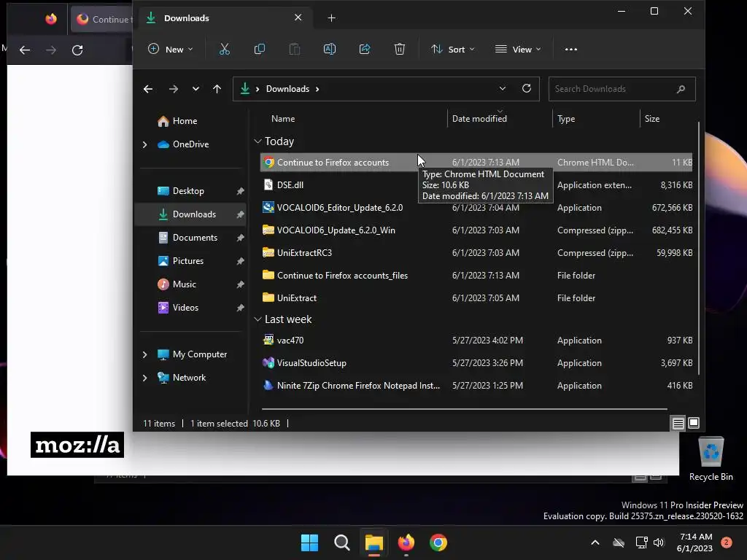Image resolution: width=747 pixels, height=560 pixels.
Task: Open the Recycle Bin desktop icon
Action: click(711, 459)
